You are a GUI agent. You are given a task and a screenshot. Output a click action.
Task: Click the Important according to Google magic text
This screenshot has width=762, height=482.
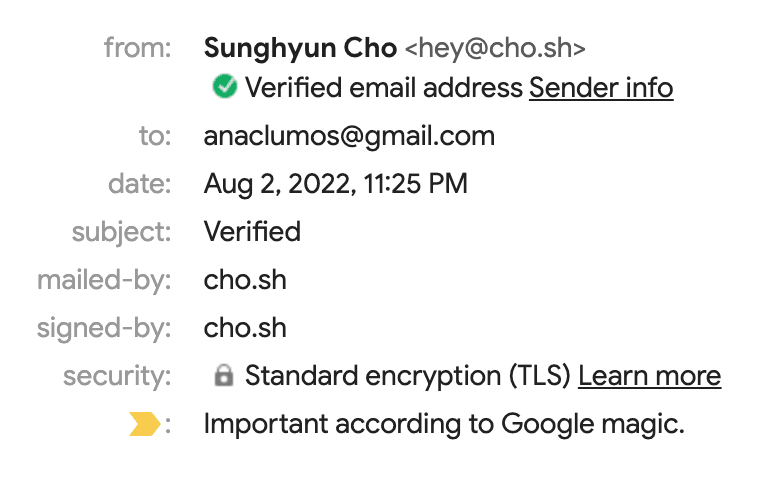point(444,424)
